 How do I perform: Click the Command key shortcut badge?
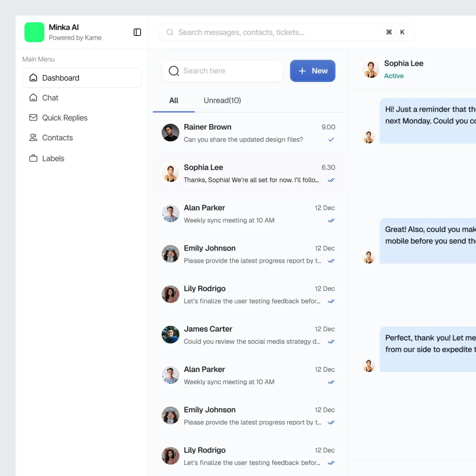(x=389, y=32)
